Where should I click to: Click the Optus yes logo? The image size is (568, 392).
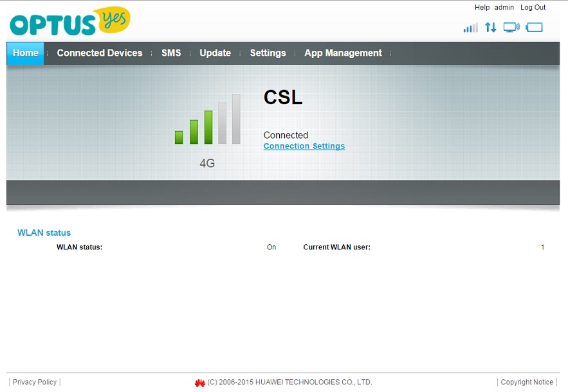(x=70, y=21)
